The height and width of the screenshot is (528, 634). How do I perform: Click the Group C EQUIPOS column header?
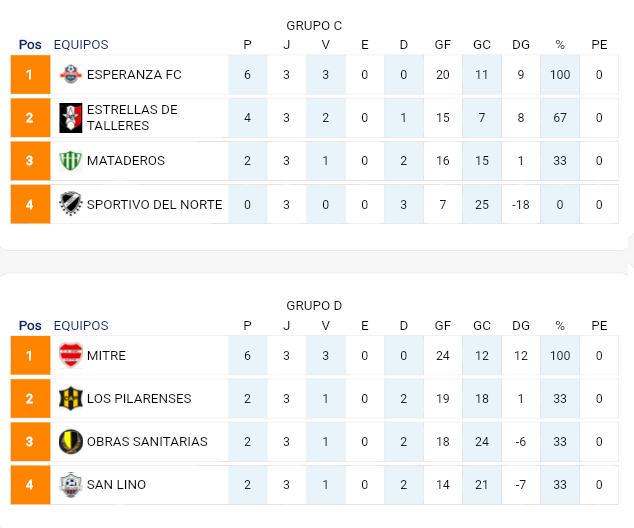click(x=81, y=45)
